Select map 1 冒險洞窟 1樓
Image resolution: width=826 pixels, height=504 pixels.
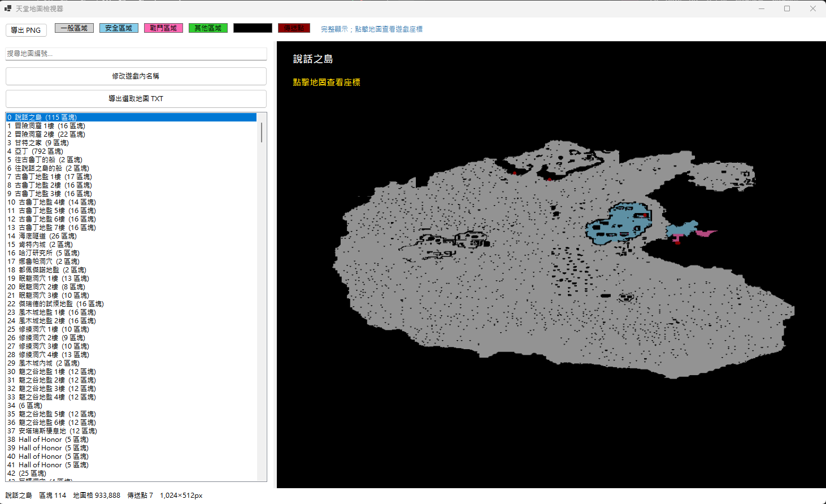pos(131,125)
